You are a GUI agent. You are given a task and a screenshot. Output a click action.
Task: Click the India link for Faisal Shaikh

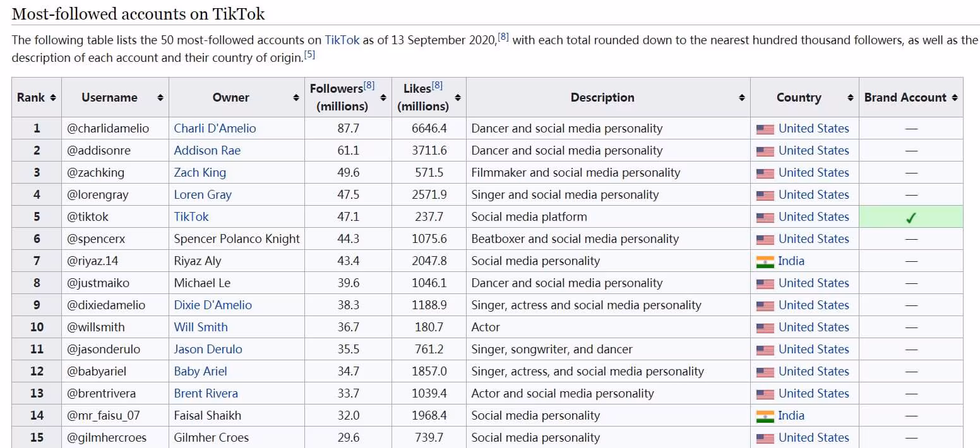coord(791,416)
